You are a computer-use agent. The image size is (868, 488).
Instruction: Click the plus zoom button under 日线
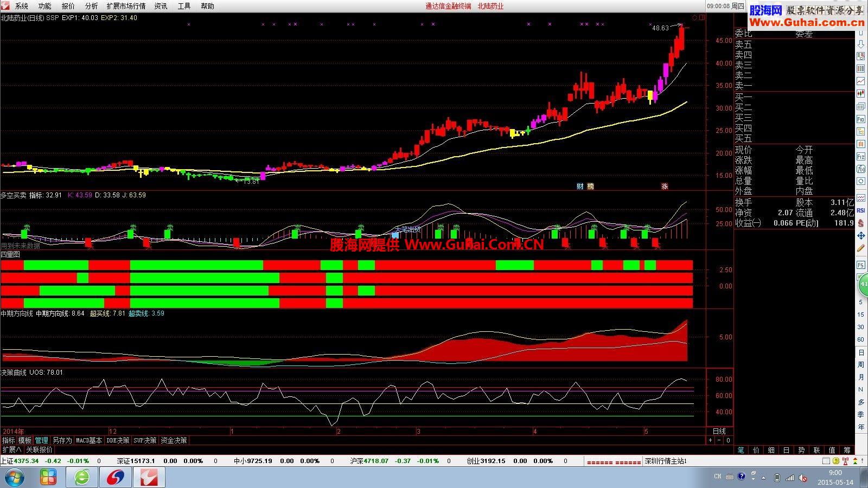711,440
